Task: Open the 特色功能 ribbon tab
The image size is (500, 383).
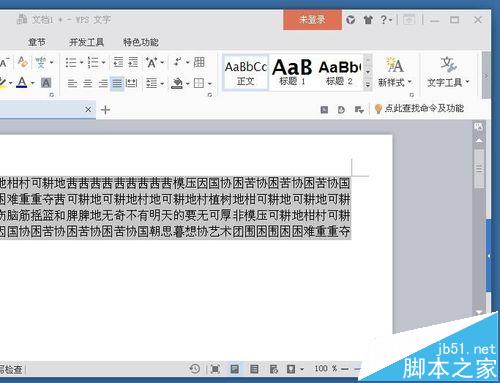Action: point(141,42)
